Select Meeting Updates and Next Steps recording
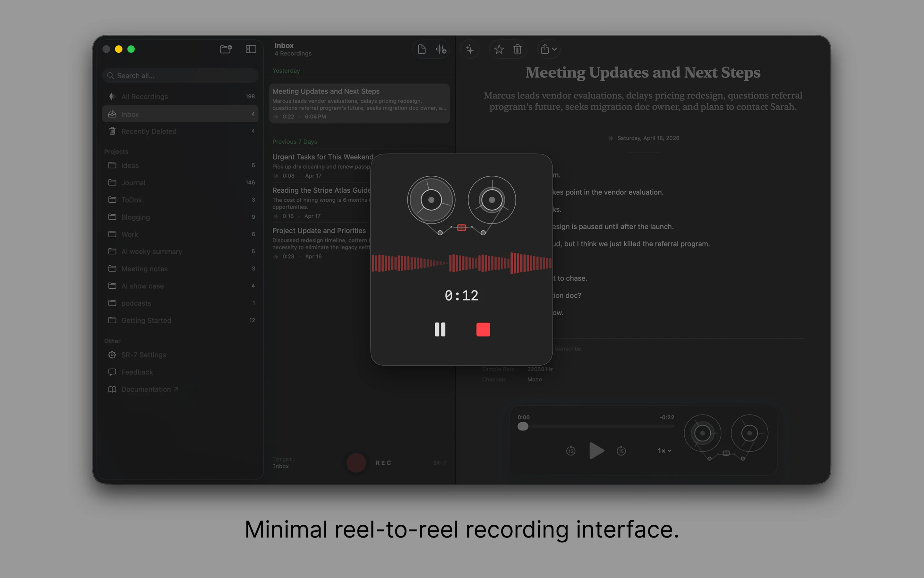This screenshot has width=924, height=578. 359,103
